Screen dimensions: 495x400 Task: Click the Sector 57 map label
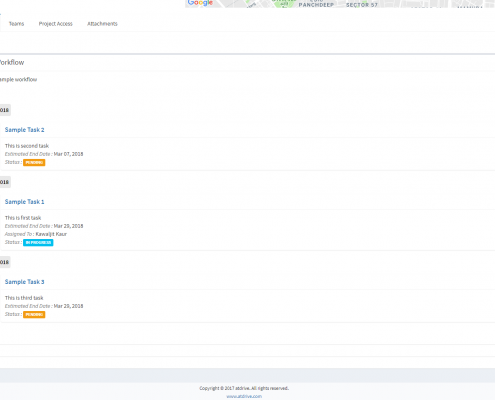pos(362,5)
